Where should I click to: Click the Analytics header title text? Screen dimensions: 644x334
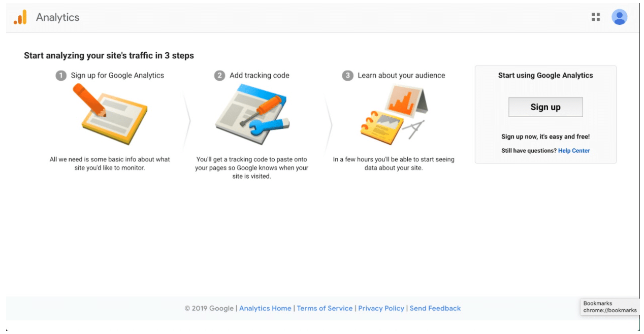(57, 17)
